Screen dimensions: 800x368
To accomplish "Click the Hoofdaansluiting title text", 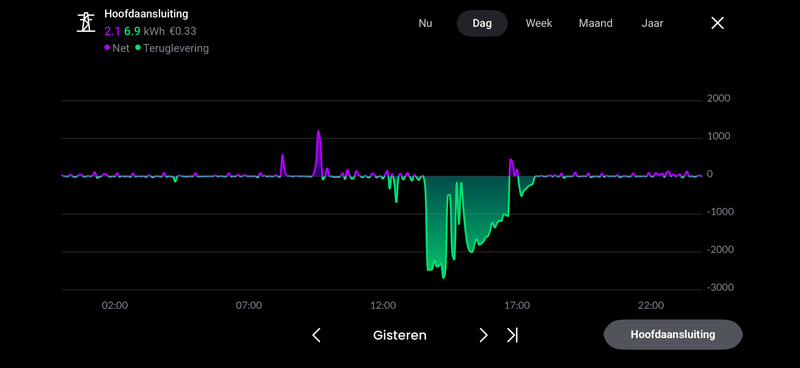I will (x=146, y=14).
